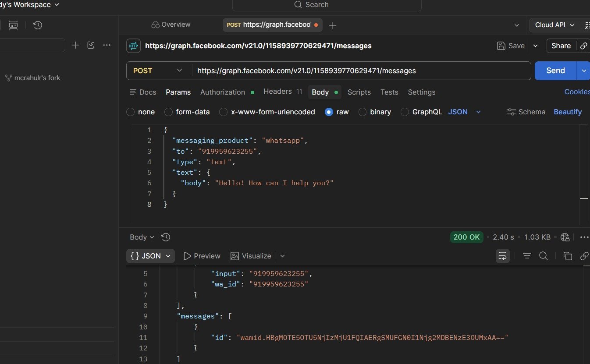Open the Params tab
The width and height of the screenshot is (590, 364).
[x=178, y=92]
